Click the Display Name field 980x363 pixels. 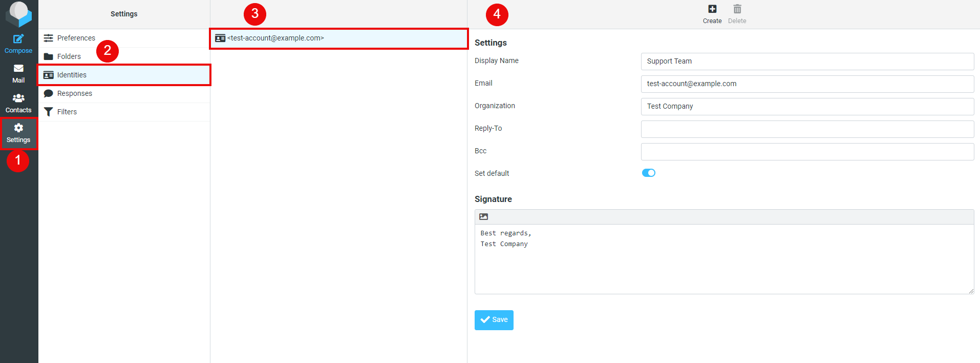click(x=807, y=62)
